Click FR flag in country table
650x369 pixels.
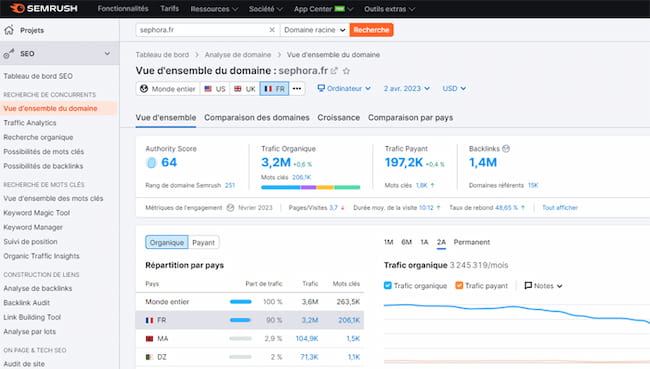(150, 320)
